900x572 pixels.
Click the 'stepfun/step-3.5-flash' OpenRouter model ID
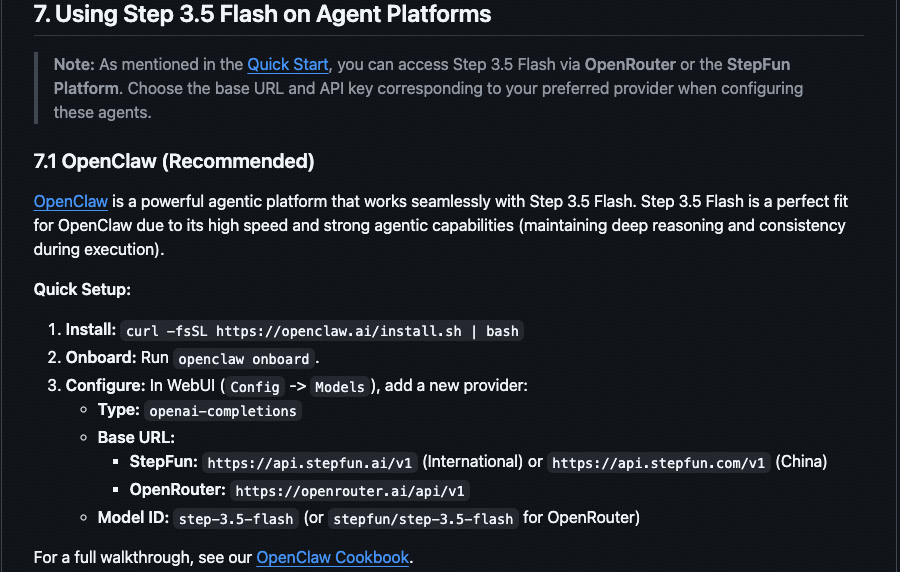point(423,519)
